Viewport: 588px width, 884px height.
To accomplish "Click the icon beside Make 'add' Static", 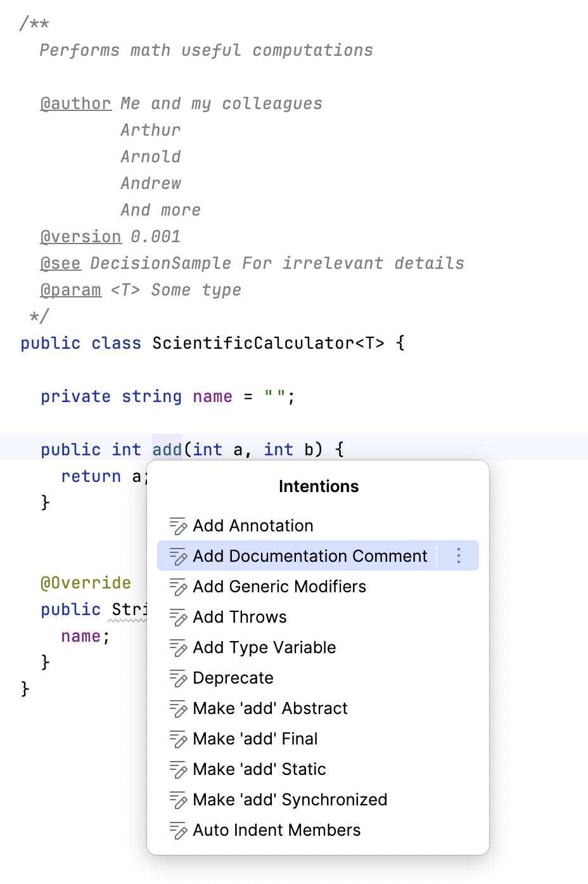I will click(178, 769).
